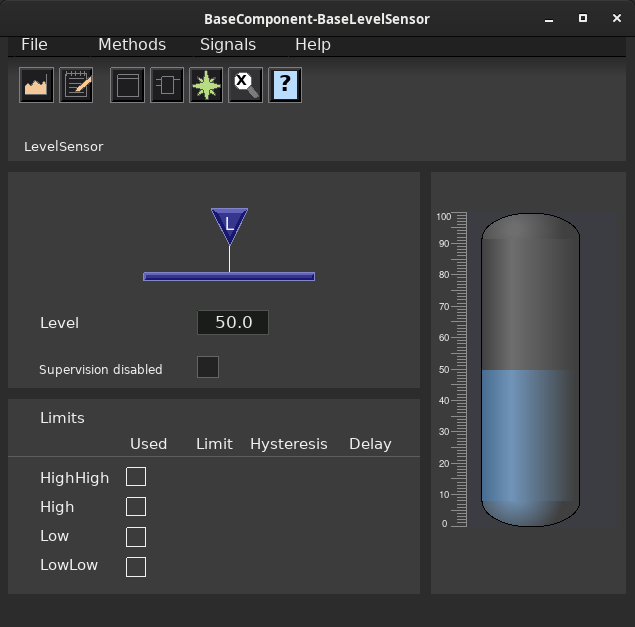Screen dimensions: 635x627
Task: Toggle the Low limit checkbox
Action: coord(136,537)
